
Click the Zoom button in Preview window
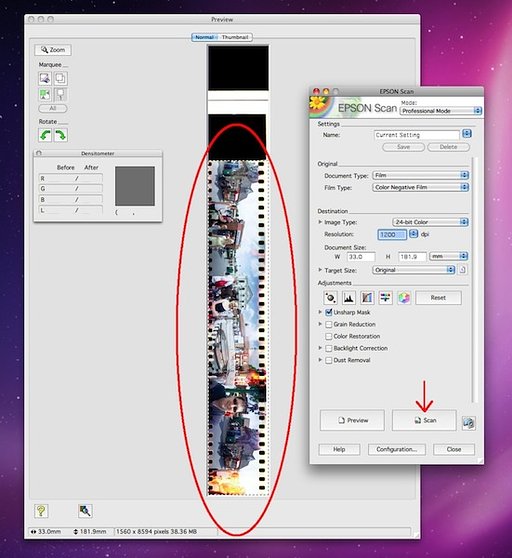pyautogui.click(x=53, y=50)
